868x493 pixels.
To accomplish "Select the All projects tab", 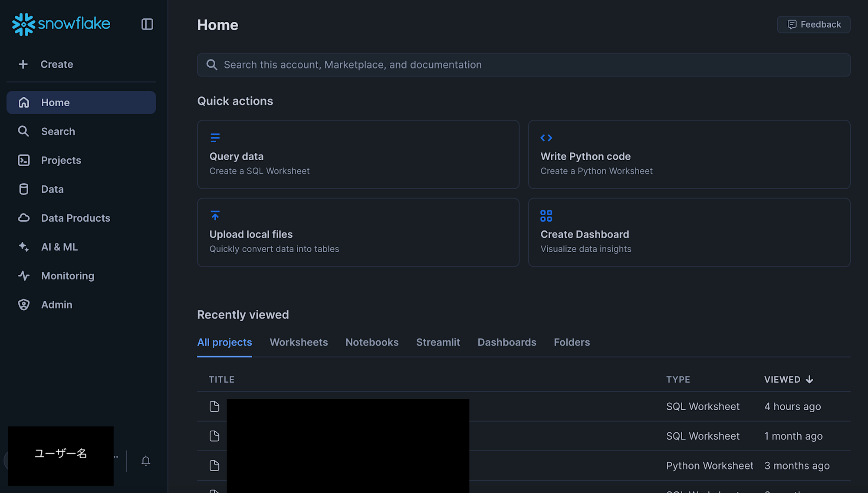I will (x=224, y=342).
